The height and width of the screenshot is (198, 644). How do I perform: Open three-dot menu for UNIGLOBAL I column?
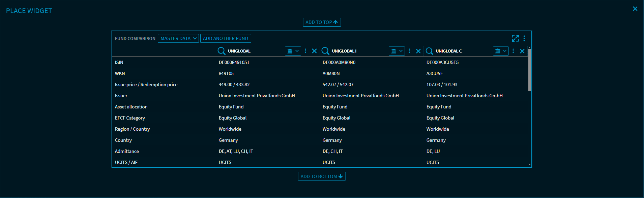[x=409, y=51]
